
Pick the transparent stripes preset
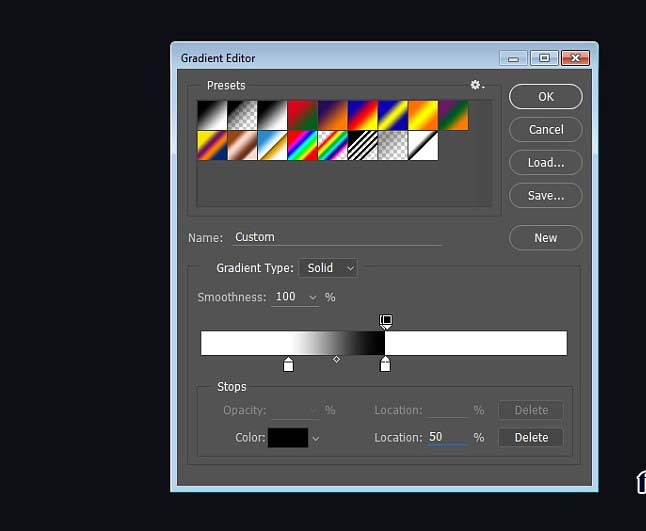pyautogui.click(x=363, y=145)
